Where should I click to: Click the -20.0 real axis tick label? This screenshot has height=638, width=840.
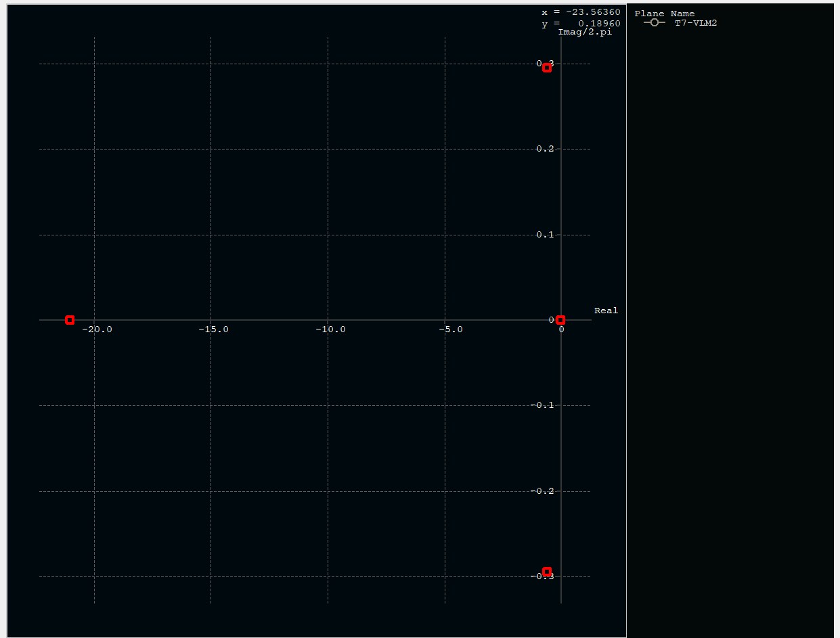coord(96,329)
